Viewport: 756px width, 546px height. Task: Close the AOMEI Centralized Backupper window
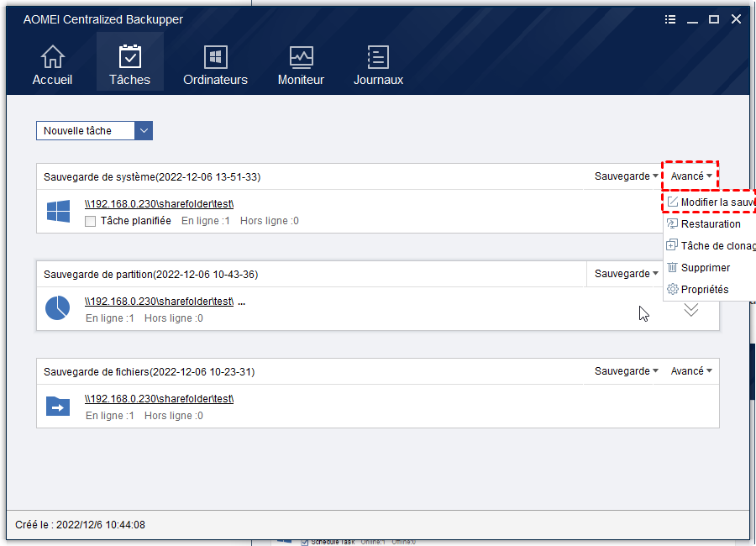(736, 19)
